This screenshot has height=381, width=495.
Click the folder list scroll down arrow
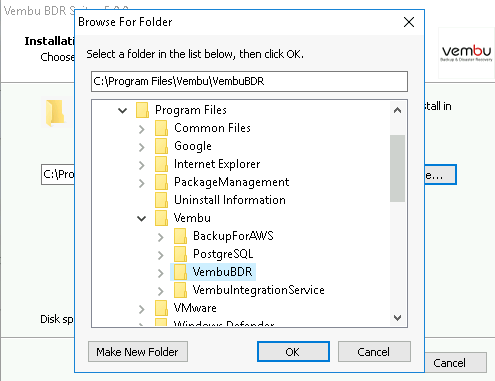coord(397,318)
